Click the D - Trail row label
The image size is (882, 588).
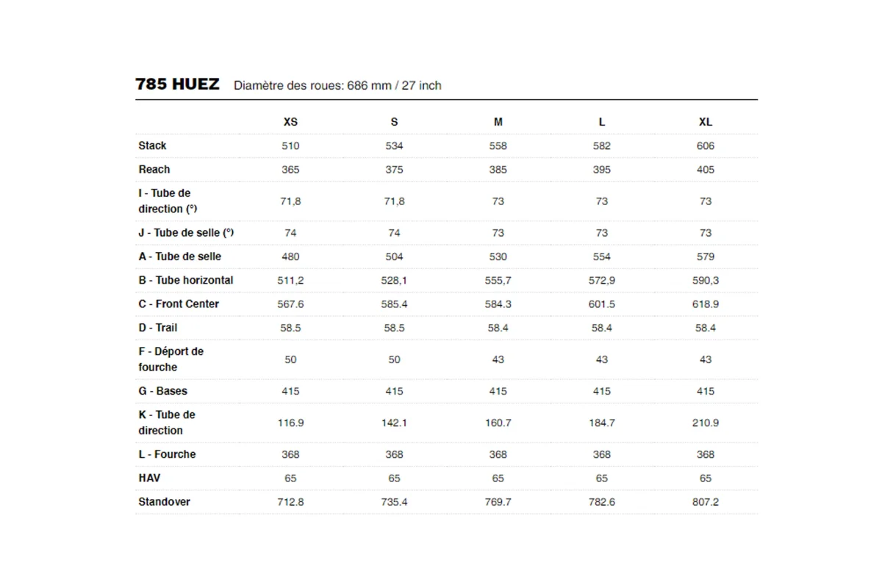click(x=158, y=327)
